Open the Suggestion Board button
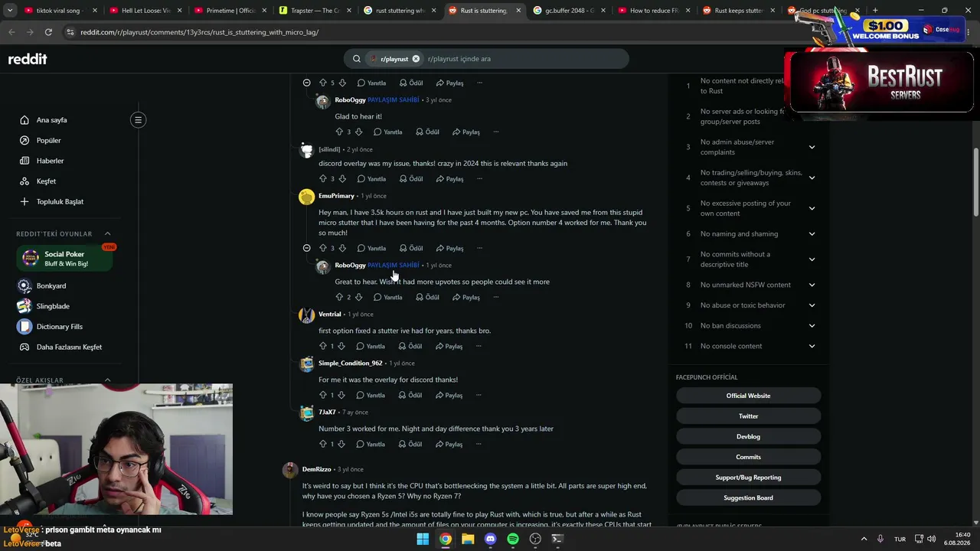Image resolution: width=980 pixels, height=551 pixels. click(748, 497)
